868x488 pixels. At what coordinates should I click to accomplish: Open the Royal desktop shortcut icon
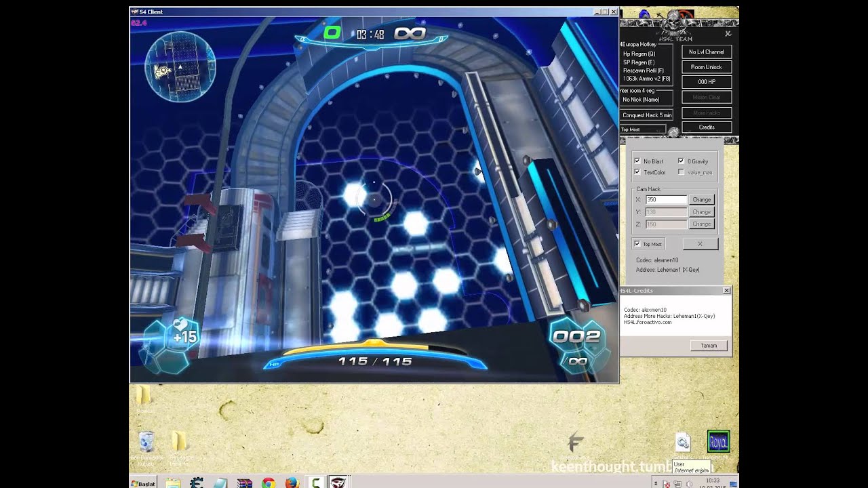718,443
